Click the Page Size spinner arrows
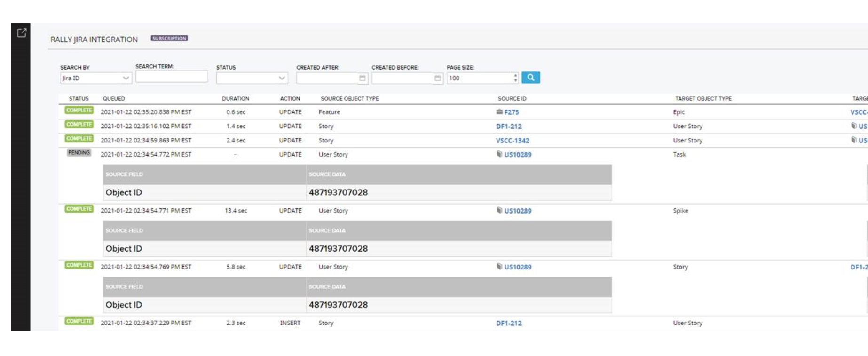This screenshot has width=868, height=356. [516, 78]
